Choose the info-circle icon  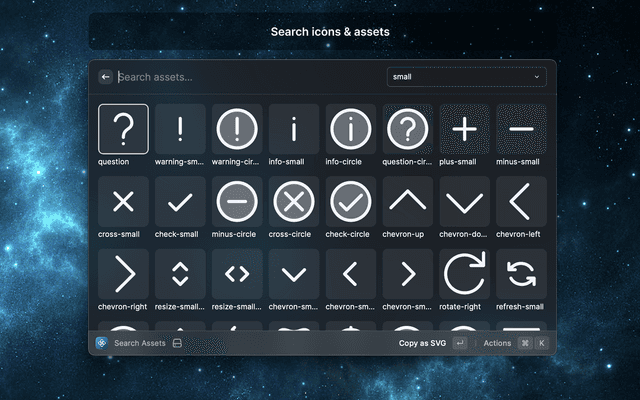click(x=351, y=129)
